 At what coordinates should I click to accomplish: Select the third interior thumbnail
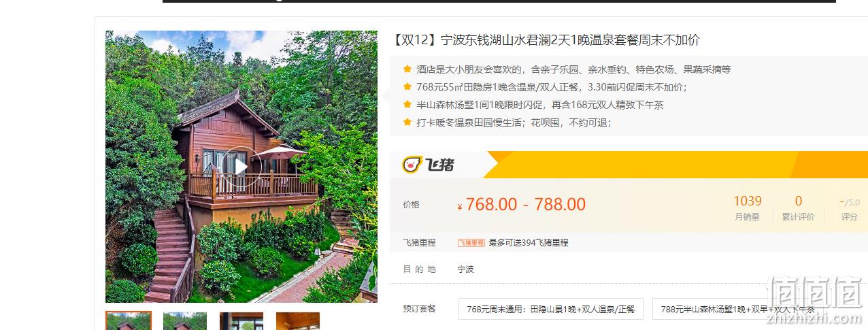[x=241, y=321]
